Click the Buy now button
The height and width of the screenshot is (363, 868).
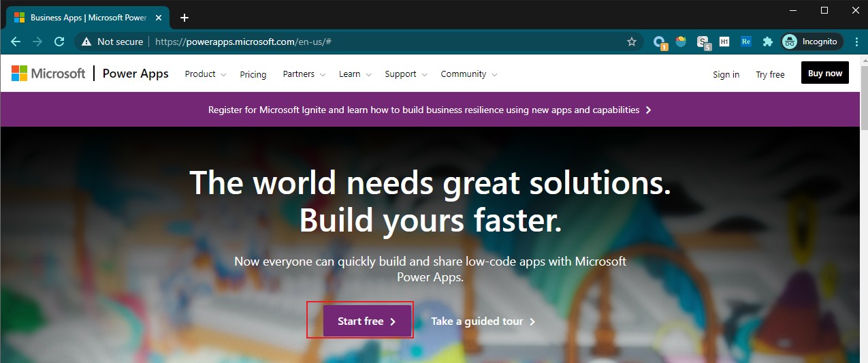(825, 74)
